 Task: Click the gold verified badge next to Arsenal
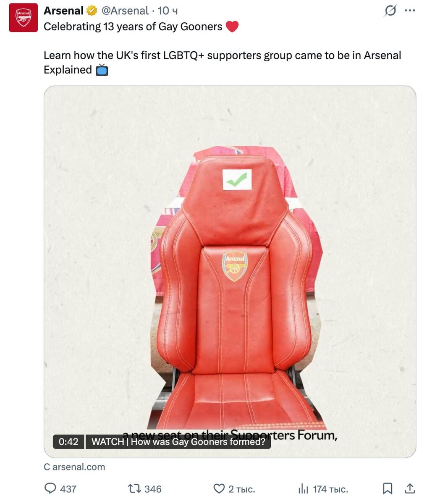click(x=92, y=11)
